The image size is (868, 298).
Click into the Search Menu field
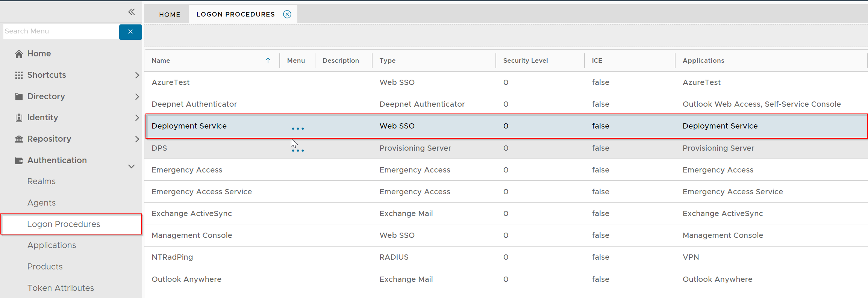tap(60, 31)
